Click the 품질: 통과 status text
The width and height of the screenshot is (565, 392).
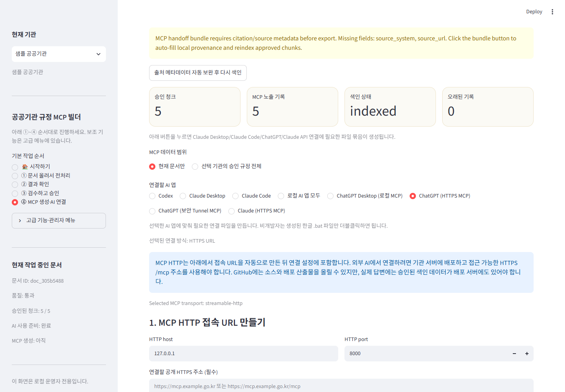[x=23, y=296]
